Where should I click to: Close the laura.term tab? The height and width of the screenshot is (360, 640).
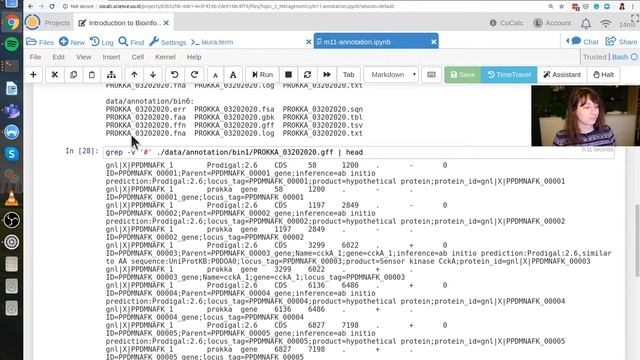tap(309, 42)
